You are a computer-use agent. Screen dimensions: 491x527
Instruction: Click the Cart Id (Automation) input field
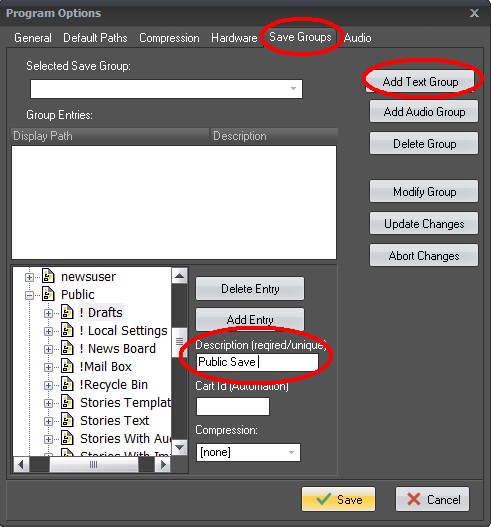(233, 406)
